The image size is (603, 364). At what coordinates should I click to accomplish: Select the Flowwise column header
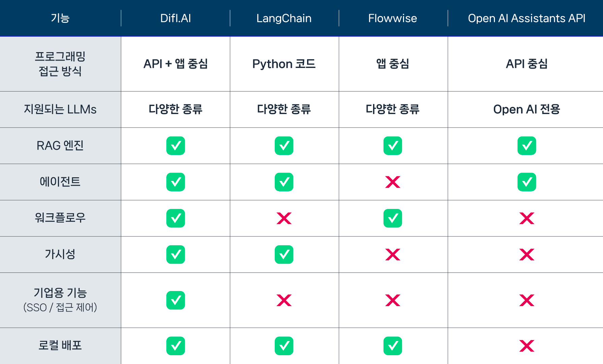tap(393, 18)
